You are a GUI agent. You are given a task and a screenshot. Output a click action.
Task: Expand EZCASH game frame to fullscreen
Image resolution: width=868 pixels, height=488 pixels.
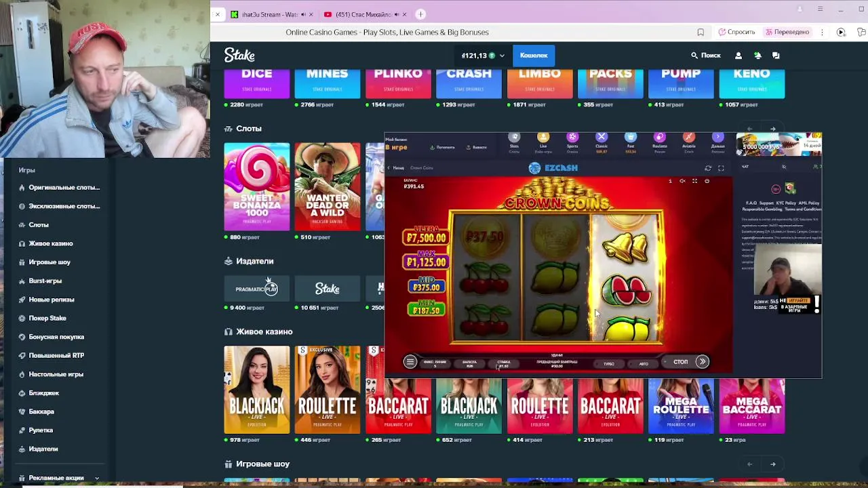point(721,168)
